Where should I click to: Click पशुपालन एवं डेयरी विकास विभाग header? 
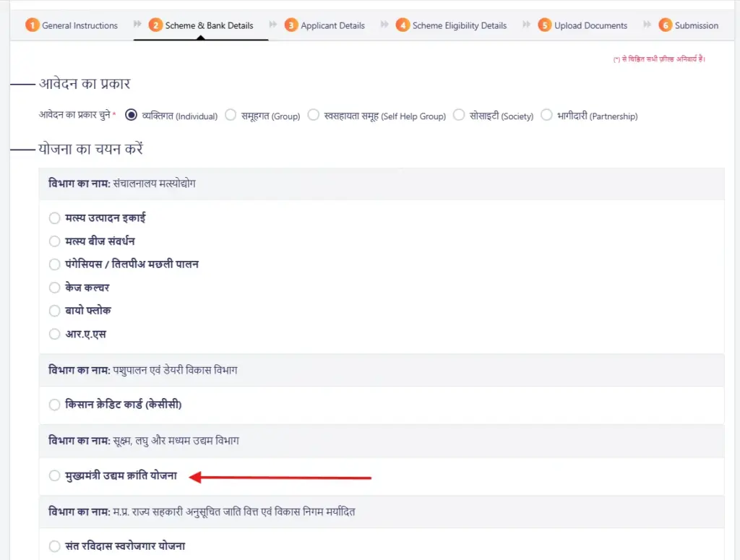(382, 370)
